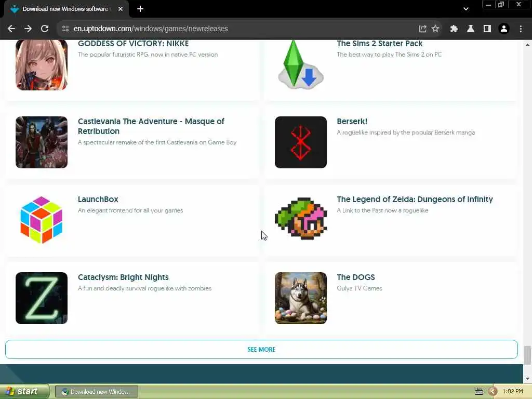
Task: Click the page vertical scrollbar thumb
Action: [527, 354]
